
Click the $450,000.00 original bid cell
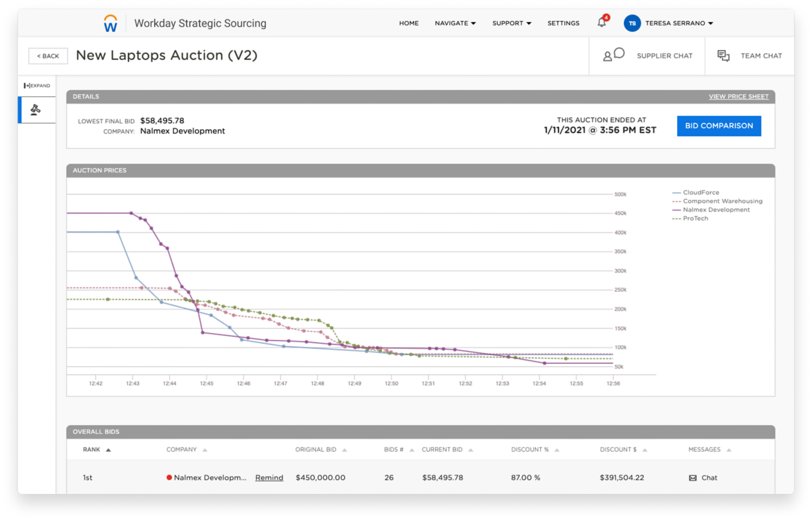coord(320,478)
